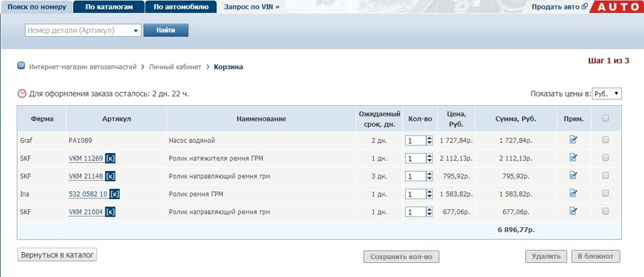Click the Фирма column header

(42, 119)
